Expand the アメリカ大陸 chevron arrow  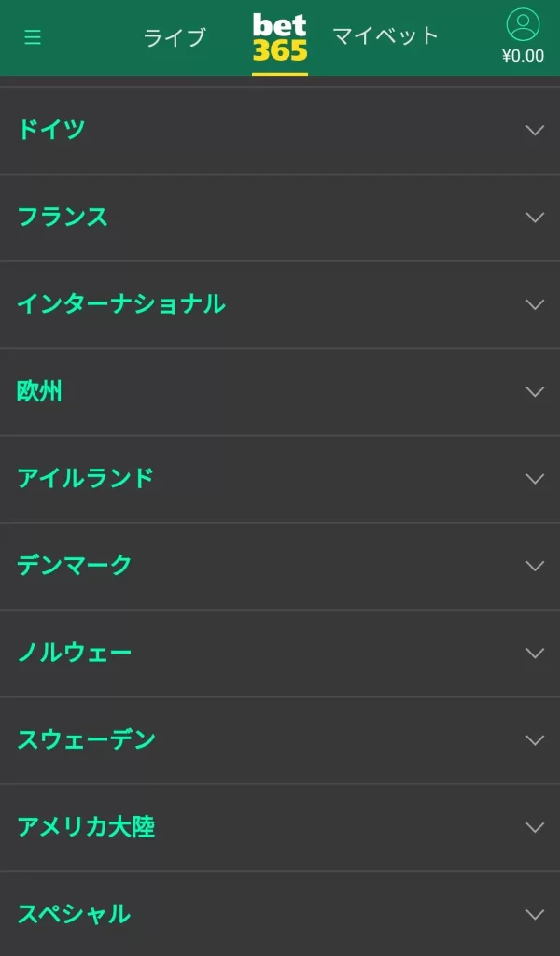pyautogui.click(x=535, y=827)
